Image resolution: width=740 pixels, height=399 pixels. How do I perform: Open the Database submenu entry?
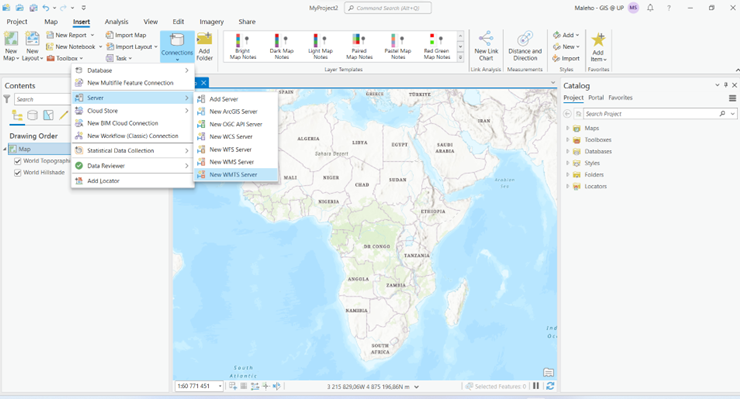click(133, 70)
